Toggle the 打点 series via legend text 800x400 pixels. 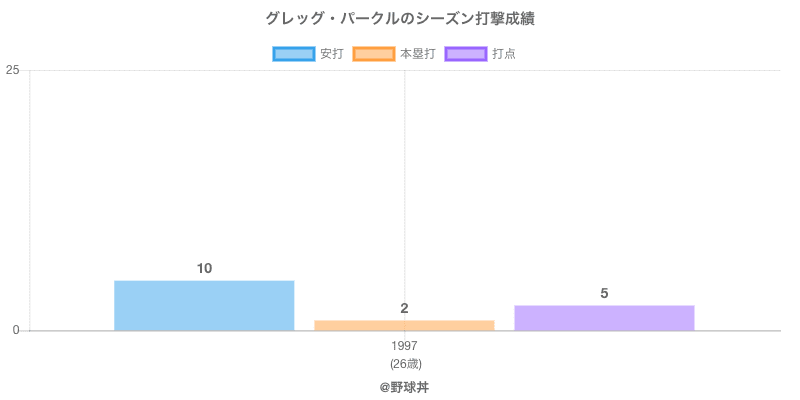[x=504, y=54]
